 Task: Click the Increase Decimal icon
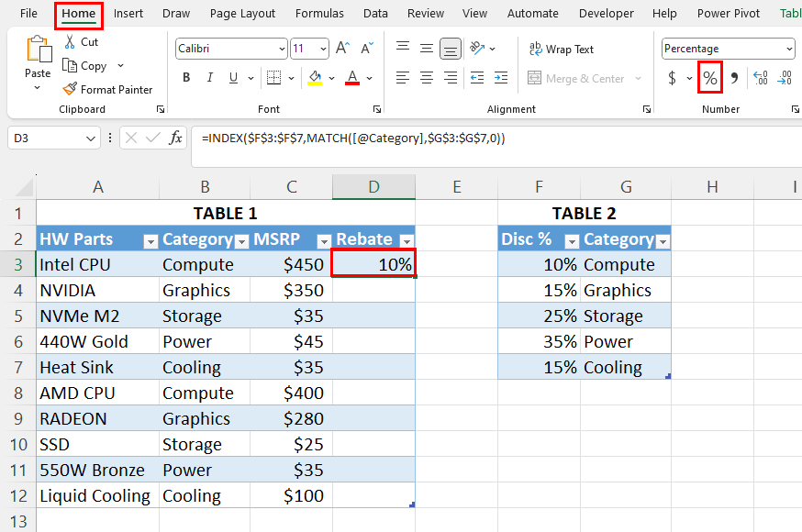click(x=761, y=78)
